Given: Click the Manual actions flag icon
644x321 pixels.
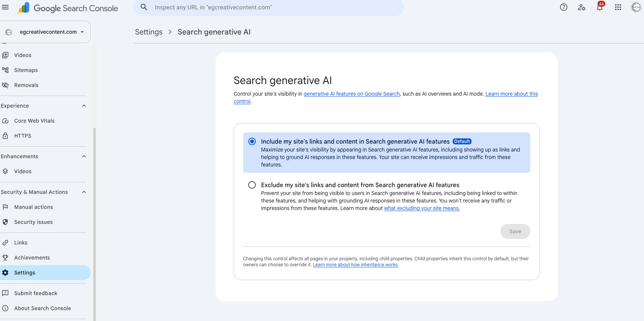Looking at the screenshot, I should [x=5, y=207].
